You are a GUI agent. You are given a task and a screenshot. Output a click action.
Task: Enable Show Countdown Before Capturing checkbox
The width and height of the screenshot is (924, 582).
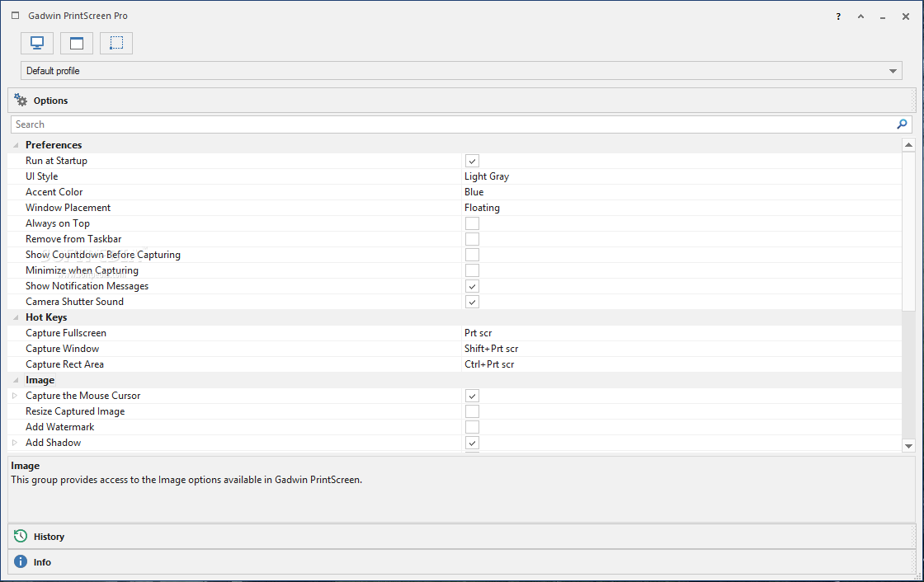(x=472, y=255)
